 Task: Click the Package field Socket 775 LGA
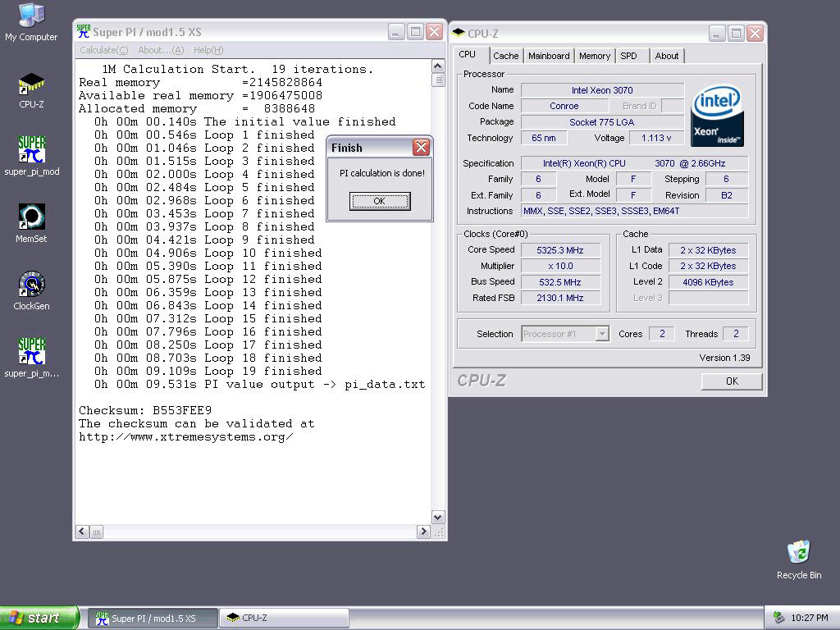pyautogui.click(x=602, y=122)
